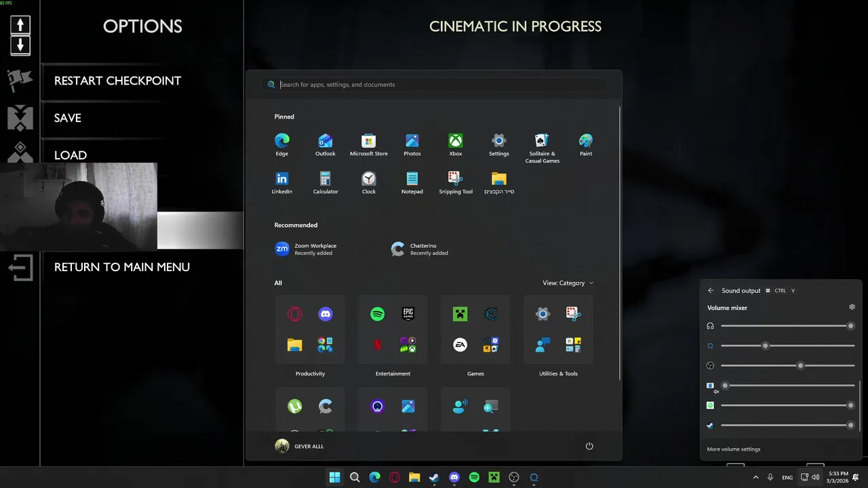Click the ENG language indicator
Viewport: 868px width, 488px height.
[x=787, y=477]
